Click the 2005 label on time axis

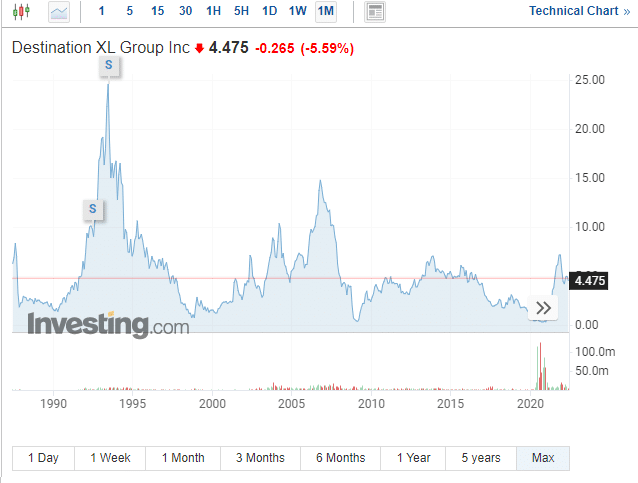(291, 404)
